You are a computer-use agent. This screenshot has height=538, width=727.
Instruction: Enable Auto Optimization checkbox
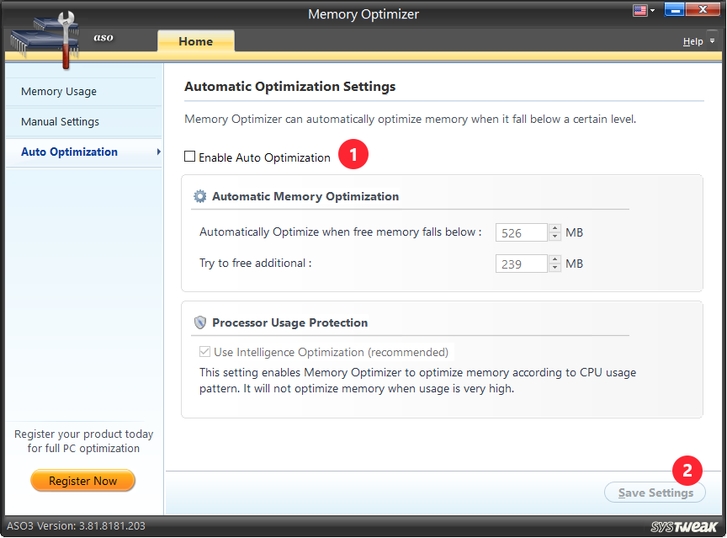click(x=190, y=157)
